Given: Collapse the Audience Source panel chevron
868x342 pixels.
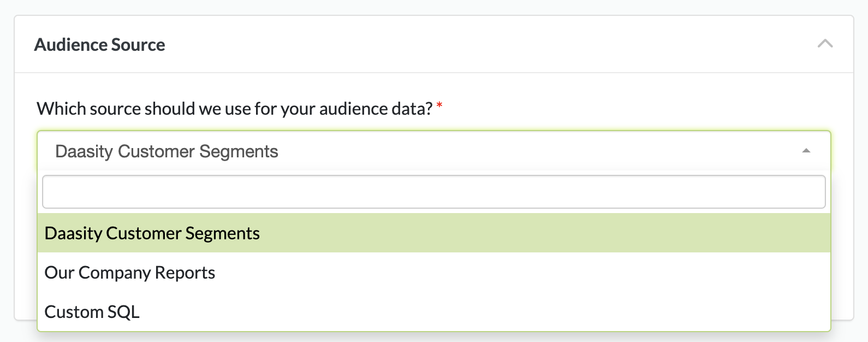Looking at the screenshot, I should [825, 44].
